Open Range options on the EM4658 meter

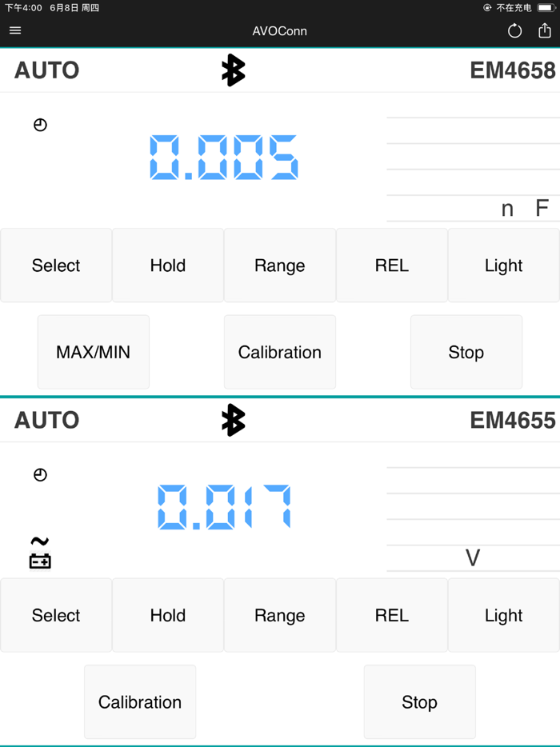[x=279, y=265]
